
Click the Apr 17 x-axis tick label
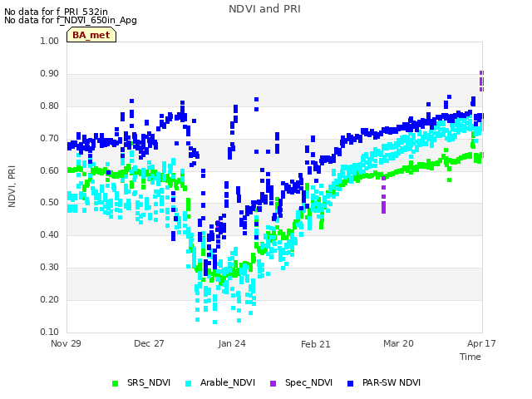coord(481,343)
